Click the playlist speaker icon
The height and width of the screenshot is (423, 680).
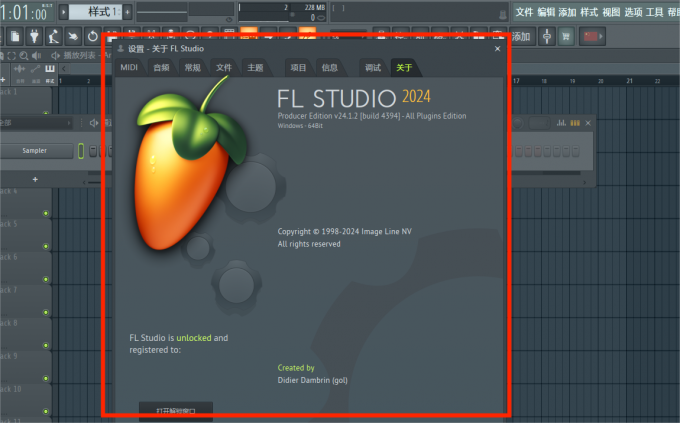pos(36,56)
